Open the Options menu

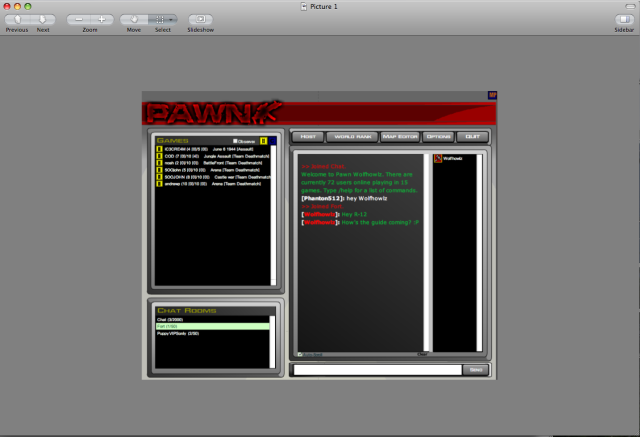[x=438, y=137]
